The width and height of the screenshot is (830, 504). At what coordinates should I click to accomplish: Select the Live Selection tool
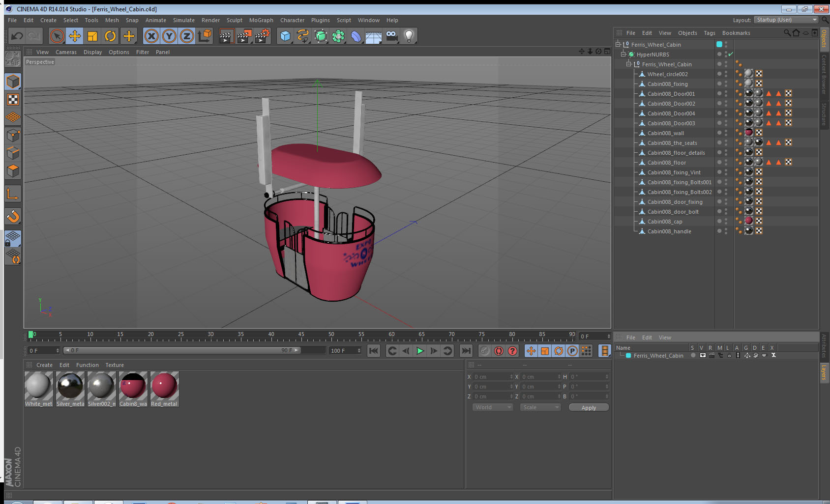click(x=57, y=36)
